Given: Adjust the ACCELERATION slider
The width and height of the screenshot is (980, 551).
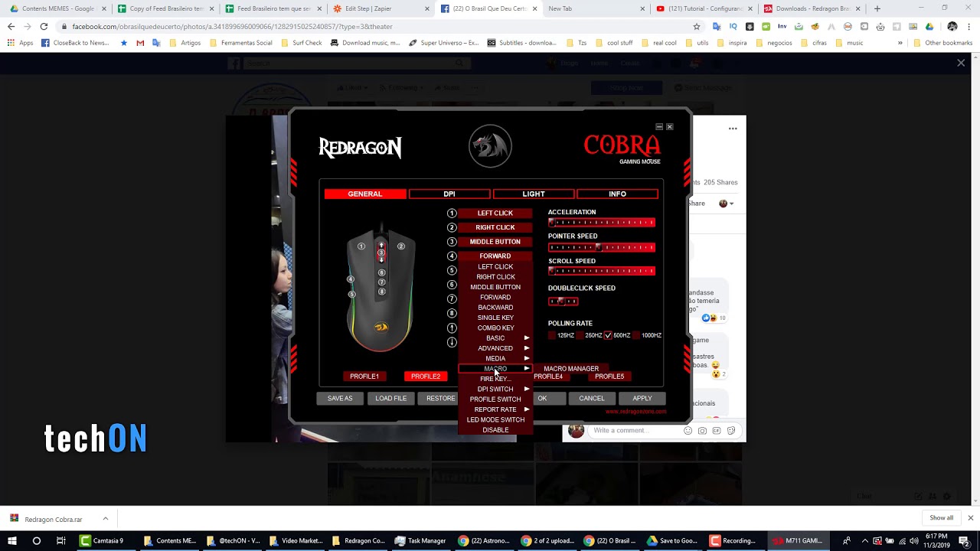Looking at the screenshot, I should coord(602,223).
